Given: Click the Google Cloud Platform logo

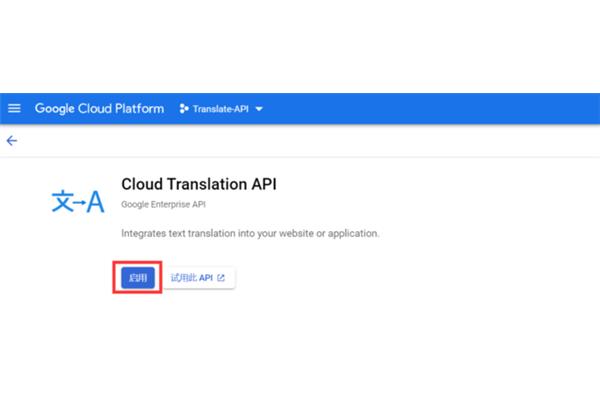Looking at the screenshot, I should pos(99,109).
